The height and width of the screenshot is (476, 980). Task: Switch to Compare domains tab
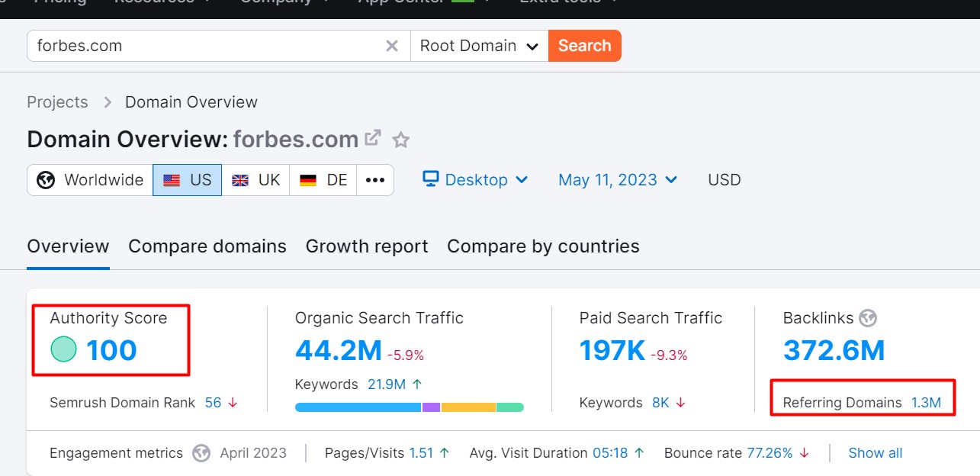click(207, 246)
